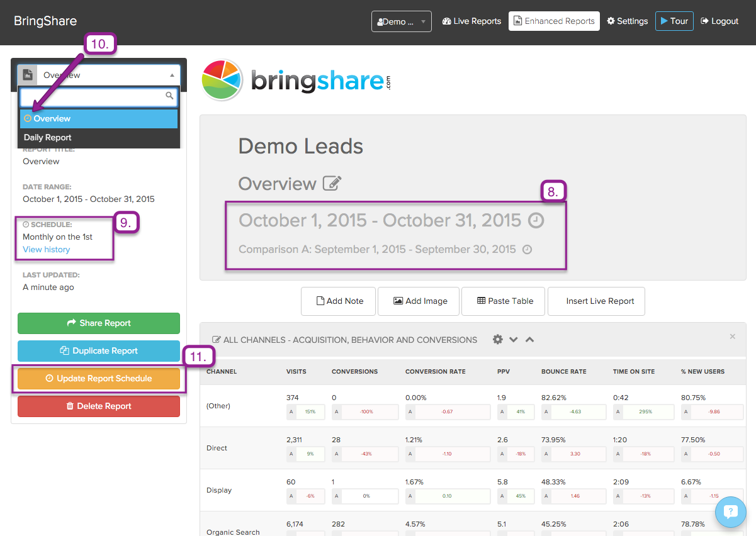Click the bringshare pie chart logo
The height and width of the screenshot is (536, 756).
coord(222,81)
